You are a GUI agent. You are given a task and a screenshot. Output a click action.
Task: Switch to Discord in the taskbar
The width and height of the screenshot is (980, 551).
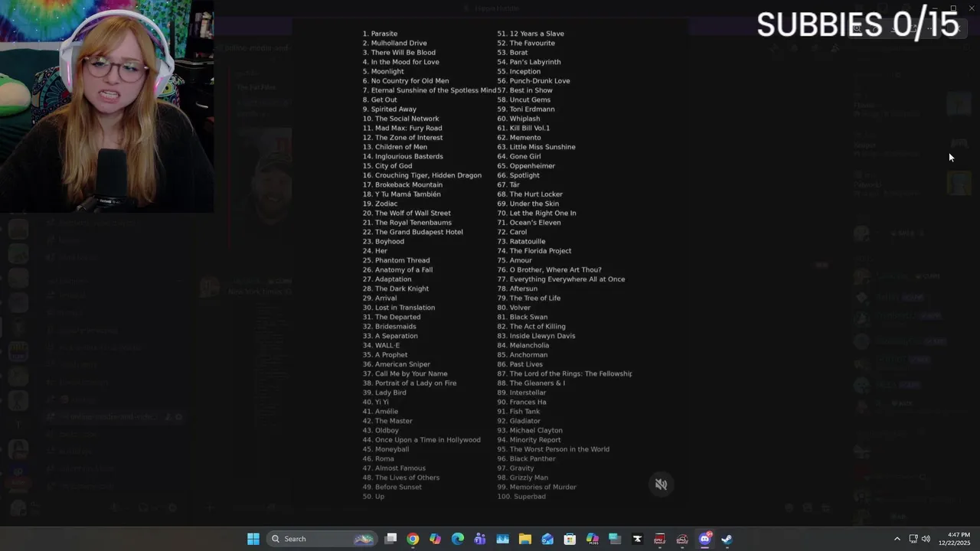[704, 539]
